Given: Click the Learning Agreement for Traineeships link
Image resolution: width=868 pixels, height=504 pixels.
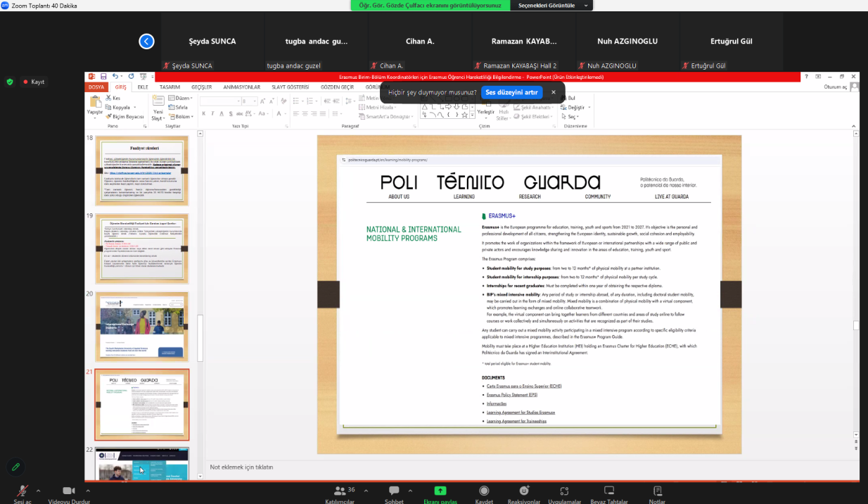Looking at the screenshot, I should (516, 421).
